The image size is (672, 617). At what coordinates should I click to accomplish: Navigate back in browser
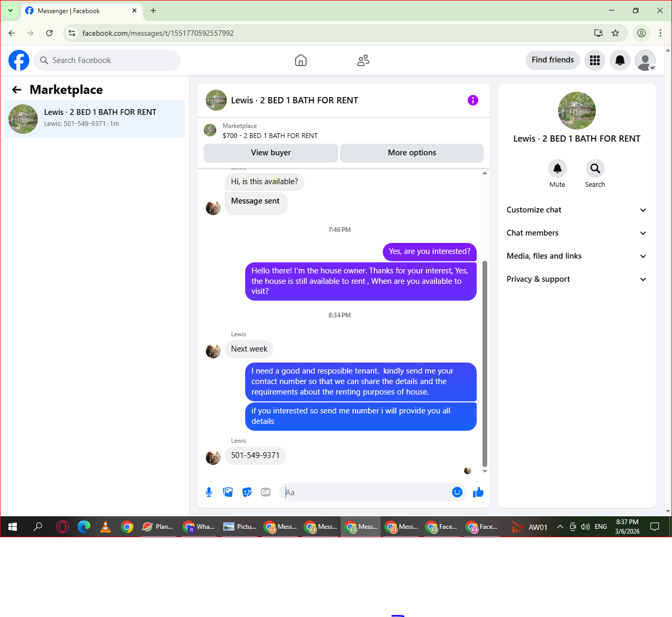[12, 33]
